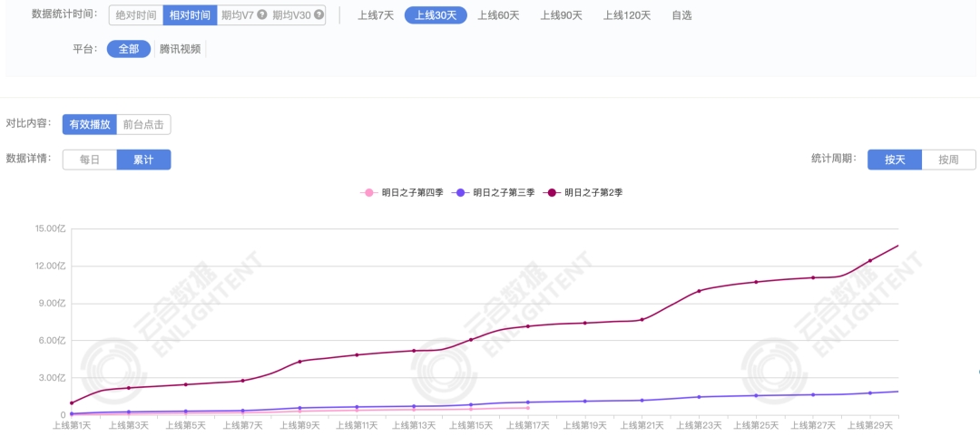
Task: Open help icon next to 期均V30
Action: tap(319, 15)
